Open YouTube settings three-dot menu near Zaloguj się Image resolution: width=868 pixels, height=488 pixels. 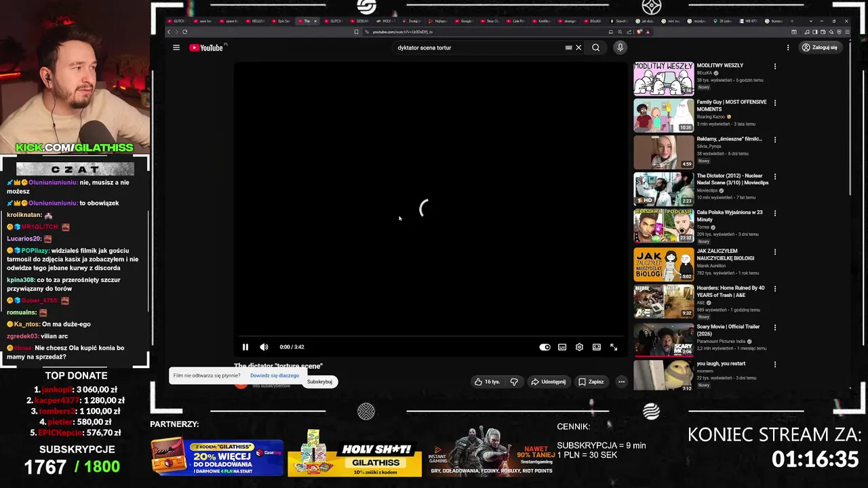(788, 47)
